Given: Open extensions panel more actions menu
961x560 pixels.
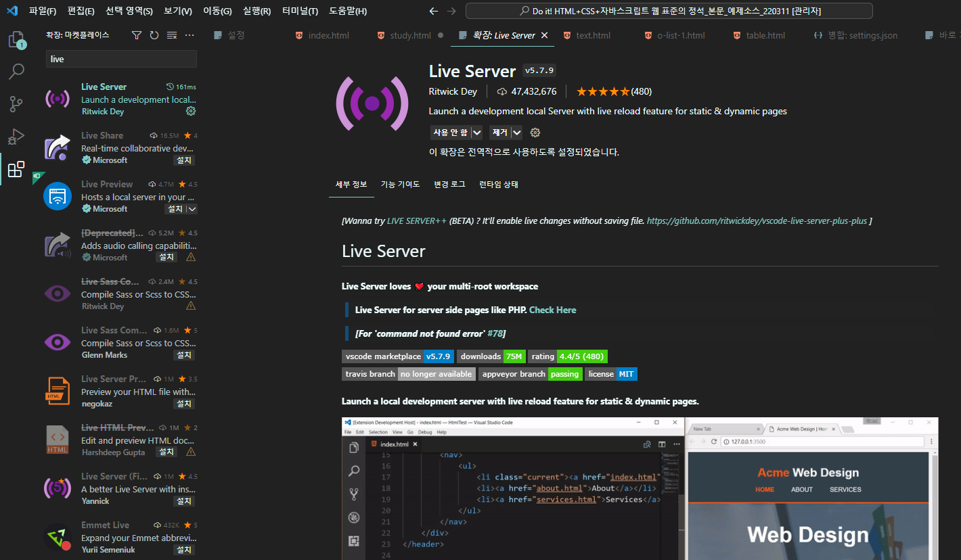Looking at the screenshot, I should [x=189, y=35].
